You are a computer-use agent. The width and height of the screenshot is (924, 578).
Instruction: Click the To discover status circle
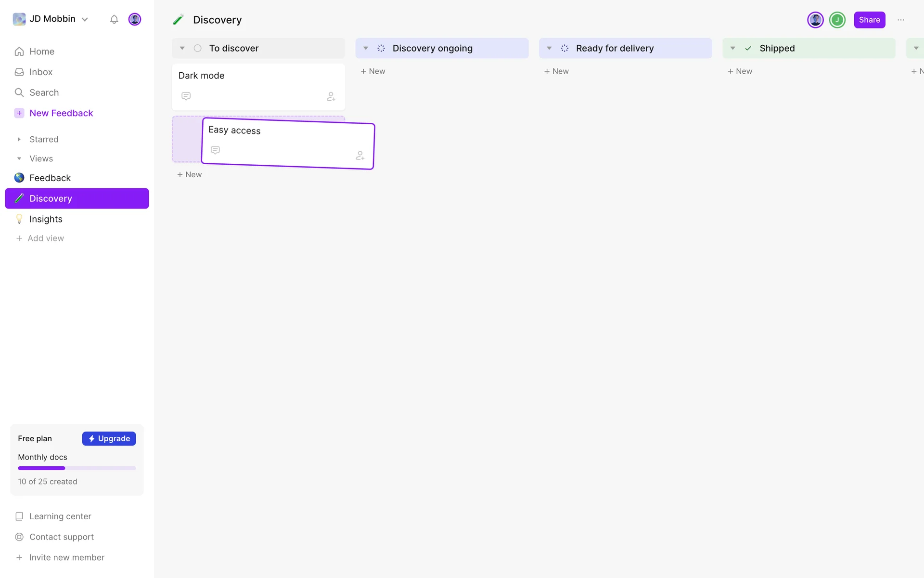pos(198,48)
